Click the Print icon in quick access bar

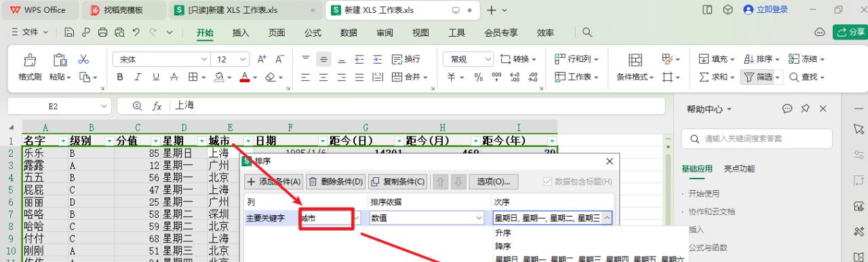click(x=102, y=32)
